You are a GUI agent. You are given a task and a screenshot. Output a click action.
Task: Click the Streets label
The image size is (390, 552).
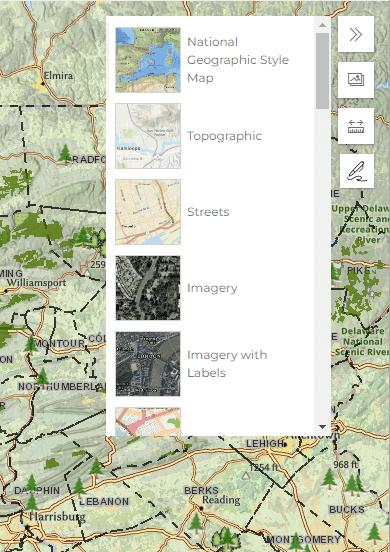click(x=208, y=212)
